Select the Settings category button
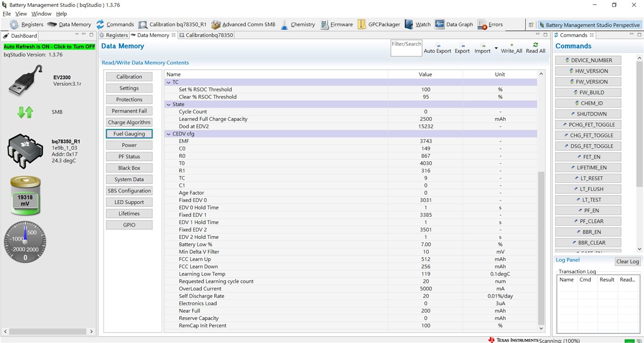The height and width of the screenshot is (343, 644). click(x=129, y=88)
